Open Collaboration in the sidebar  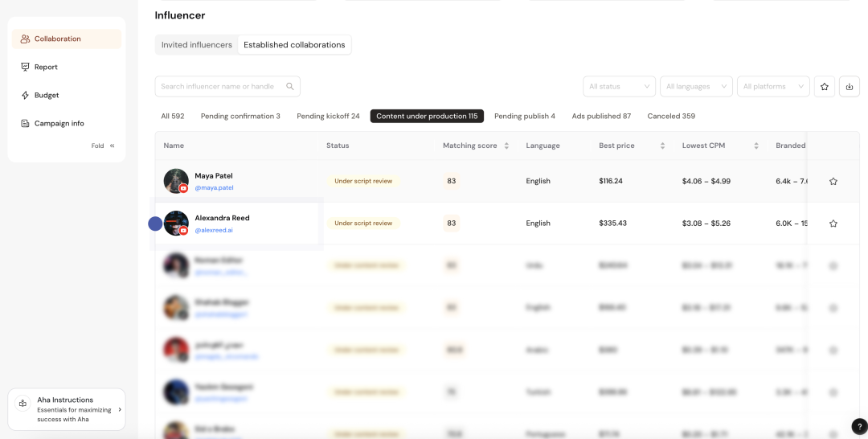click(x=57, y=39)
